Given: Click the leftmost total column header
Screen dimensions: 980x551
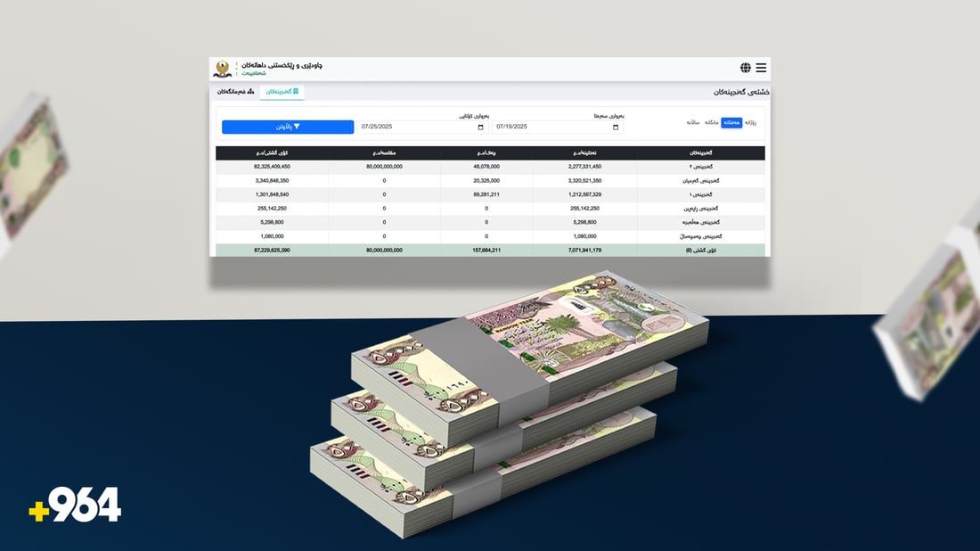Looking at the screenshot, I should 272,152.
